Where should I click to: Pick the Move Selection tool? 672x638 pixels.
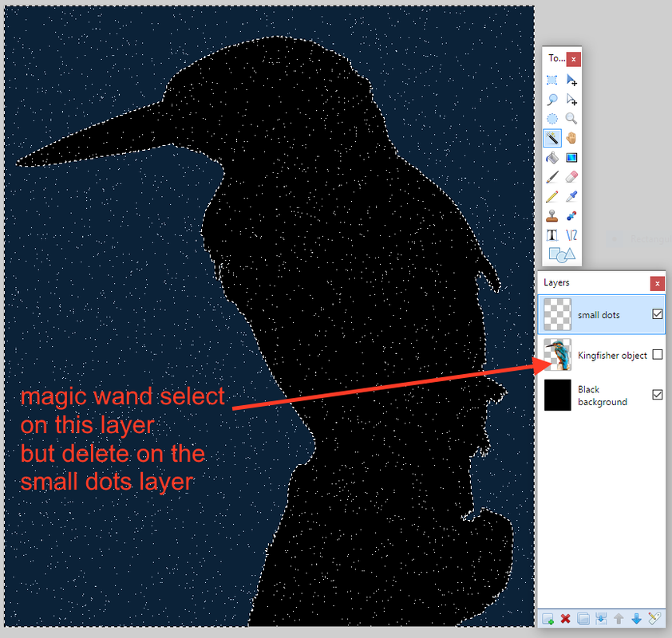pyautogui.click(x=571, y=100)
